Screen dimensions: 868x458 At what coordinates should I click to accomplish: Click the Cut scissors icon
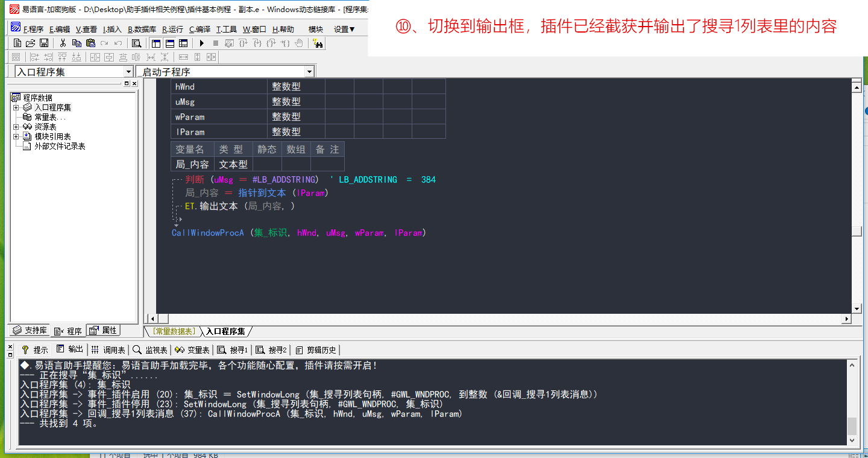click(63, 43)
